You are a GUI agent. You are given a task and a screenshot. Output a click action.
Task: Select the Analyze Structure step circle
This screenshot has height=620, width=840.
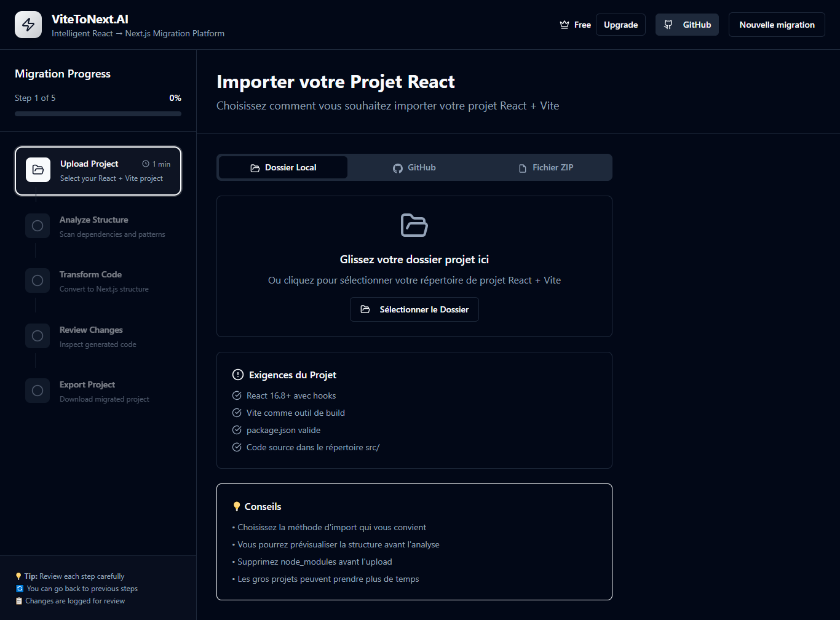point(38,226)
